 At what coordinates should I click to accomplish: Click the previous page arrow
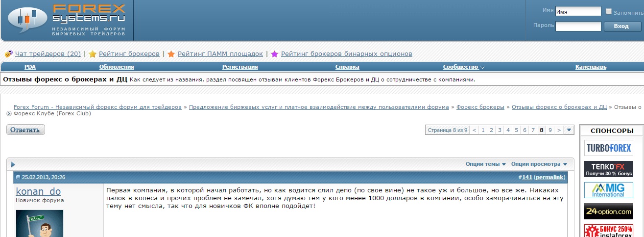tap(474, 130)
